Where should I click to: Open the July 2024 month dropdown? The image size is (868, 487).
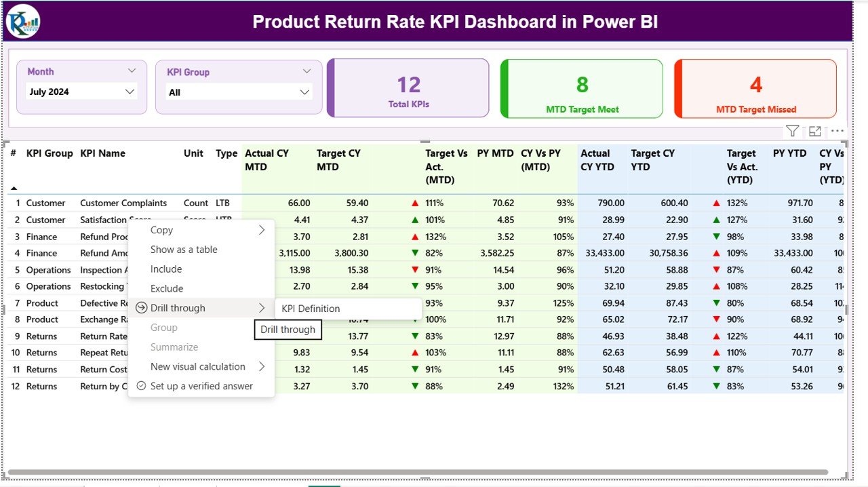point(130,91)
